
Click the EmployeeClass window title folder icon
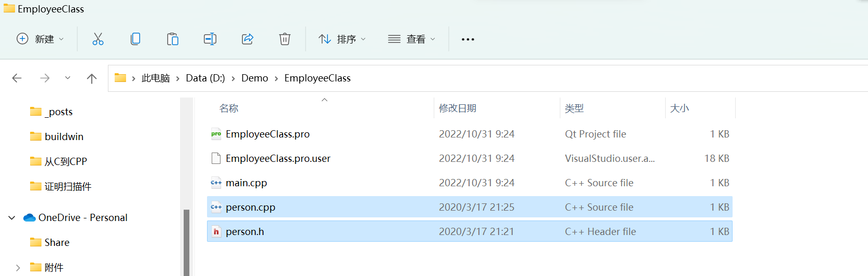(9, 8)
